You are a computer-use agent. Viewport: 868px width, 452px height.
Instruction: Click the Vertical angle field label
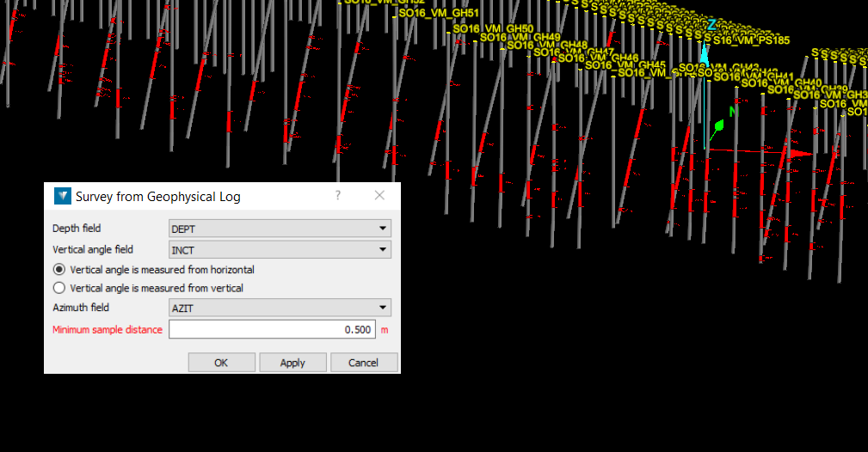click(92, 249)
